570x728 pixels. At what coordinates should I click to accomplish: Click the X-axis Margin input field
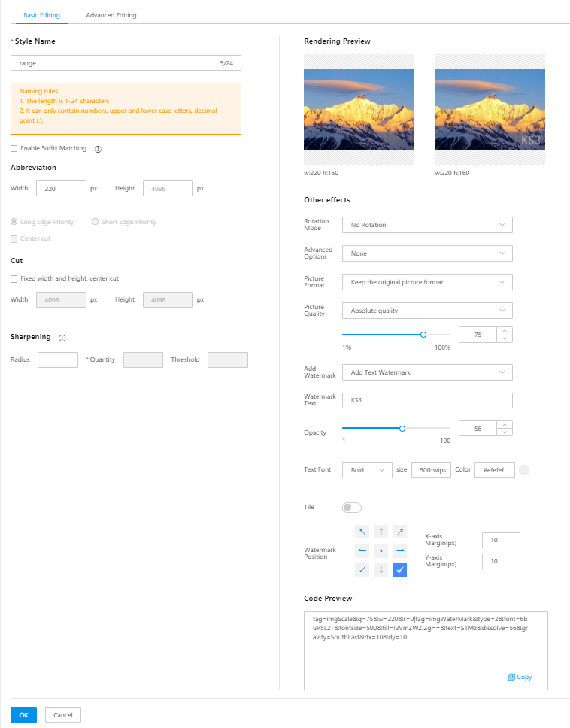pos(501,540)
